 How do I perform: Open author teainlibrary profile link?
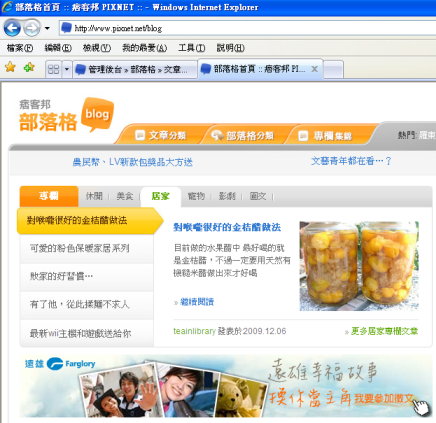[x=194, y=331]
